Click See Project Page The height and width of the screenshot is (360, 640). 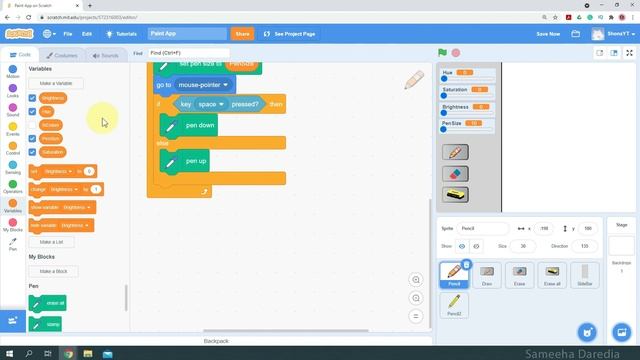tap(289, 34)
